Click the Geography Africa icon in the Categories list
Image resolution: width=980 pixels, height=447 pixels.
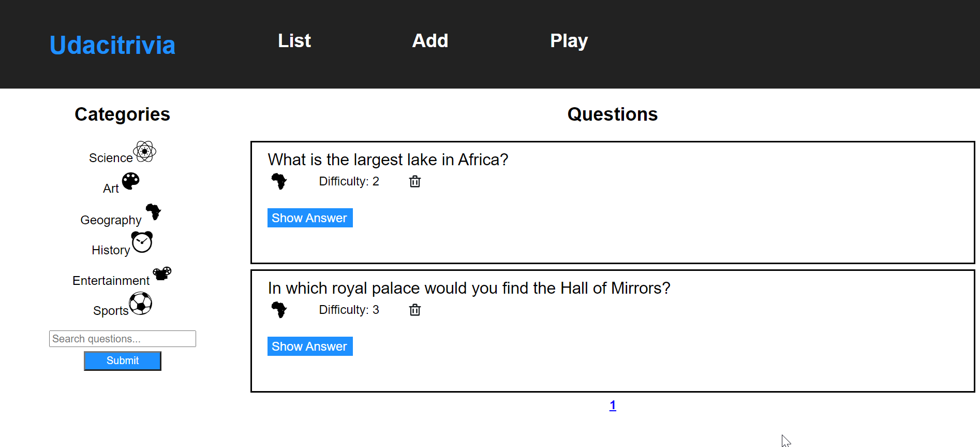(x=153, y=212)
